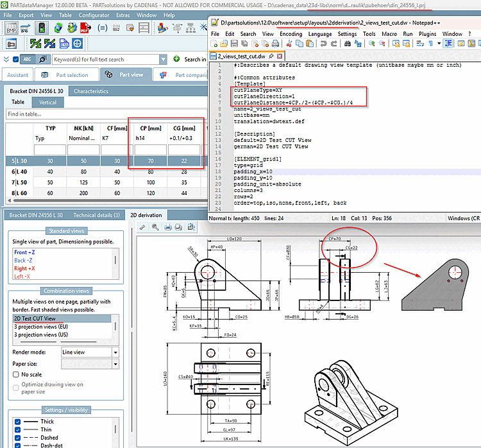The height and width of the screenshot is (448, 481).
Task: Expand the double chevron beside search bar
Action: 6,59
